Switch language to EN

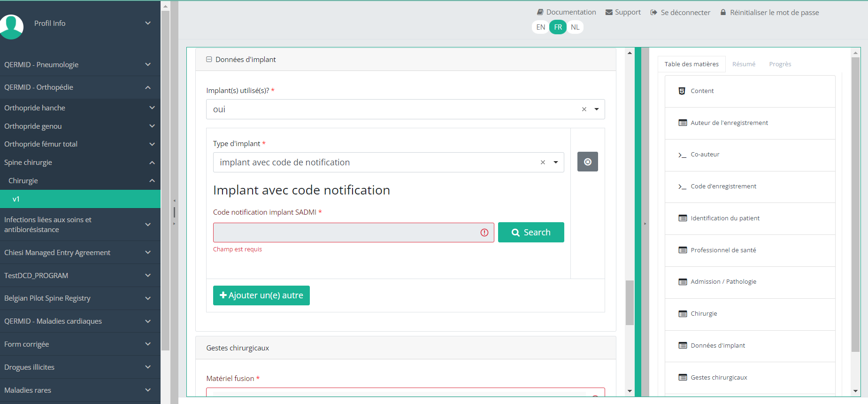(x=540, y=27)
